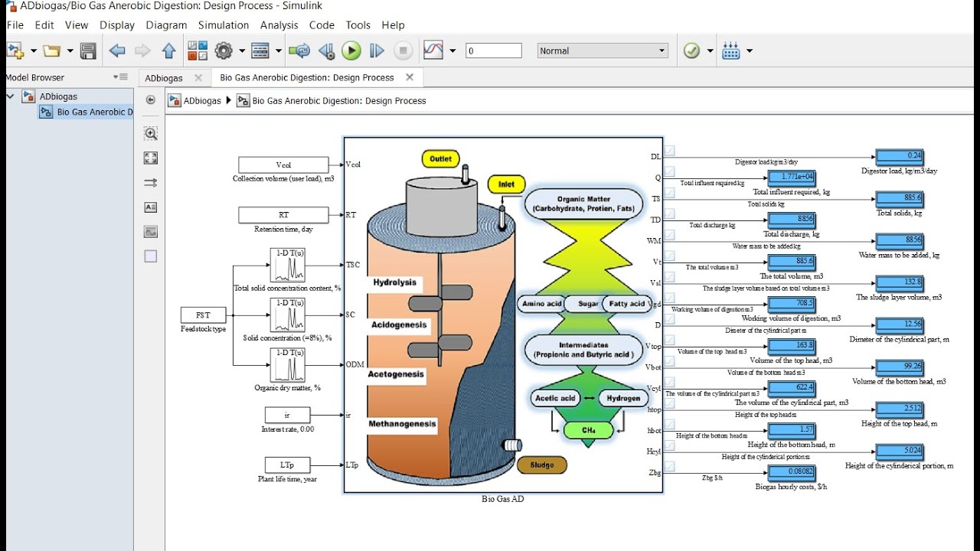Run the simulation with the green play button

tap(351, 51)
